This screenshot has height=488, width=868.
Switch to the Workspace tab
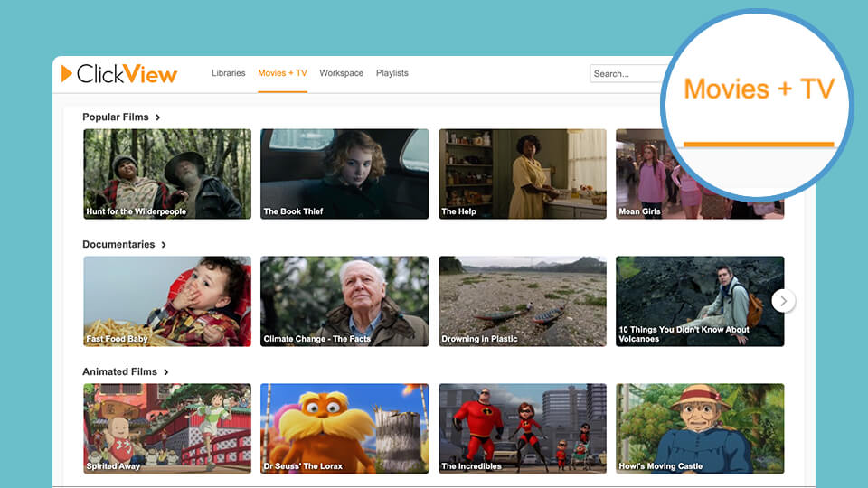pos(342,73)
